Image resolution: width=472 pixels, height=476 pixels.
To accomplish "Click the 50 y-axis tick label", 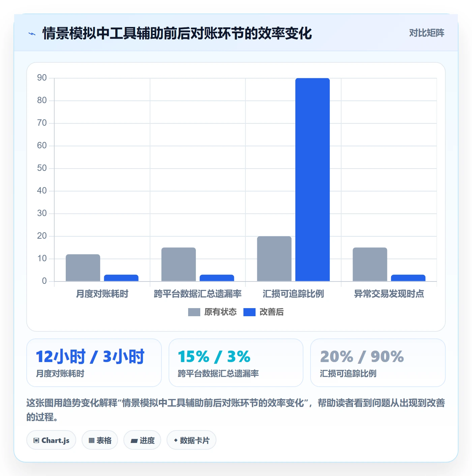I will coord(42,168).
